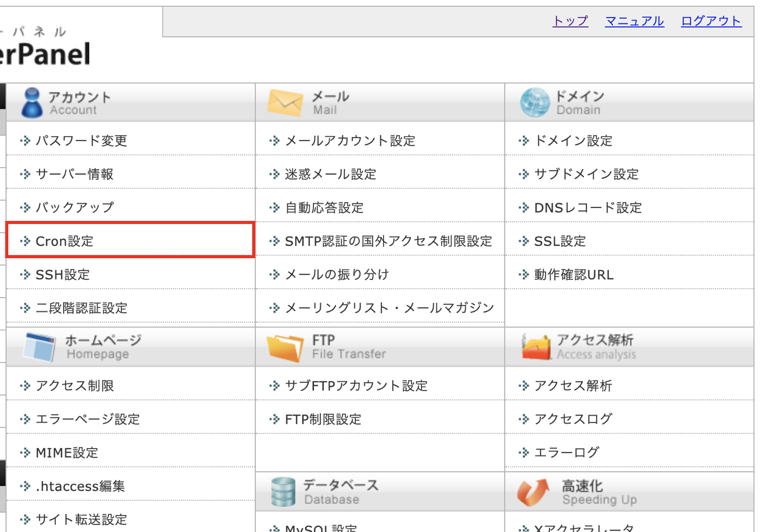769x532 pixels.
Task: Open エラーログ under Access analysis
Action: pos(567,453)
